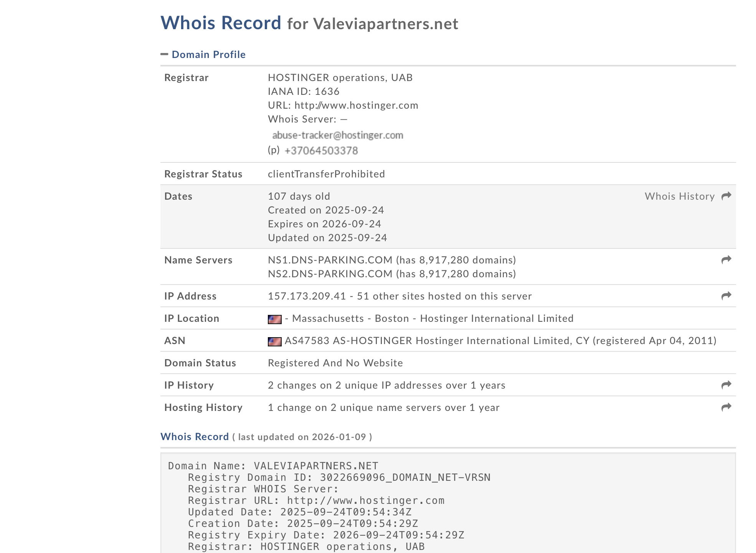Click the IP History row arrow icon
The width and height of the screenshot is (756, 553).
pos(726,385)
